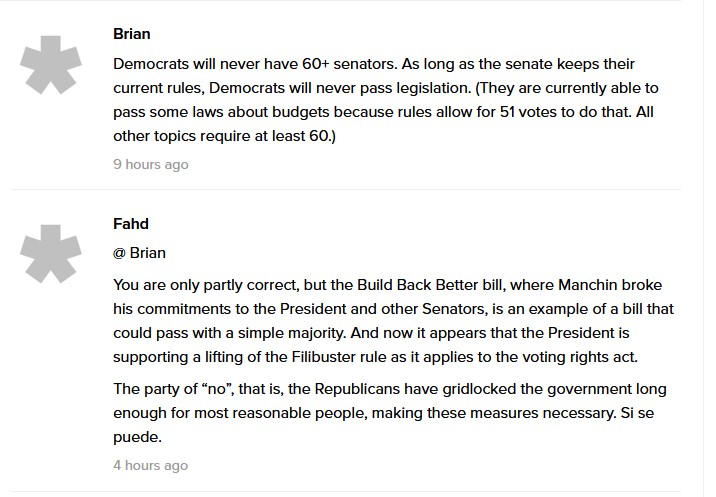Click "other topics require at least 60.)" text
The height and width of the screenshot is (497, 716).
click(x=225, y=135)
